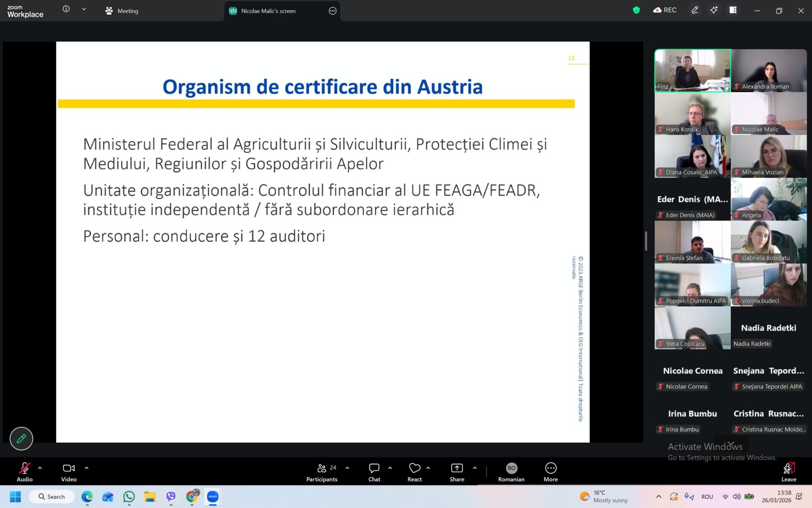Switch to the Meeting tab
Screen dimensions: 812x508
(122, 11)
